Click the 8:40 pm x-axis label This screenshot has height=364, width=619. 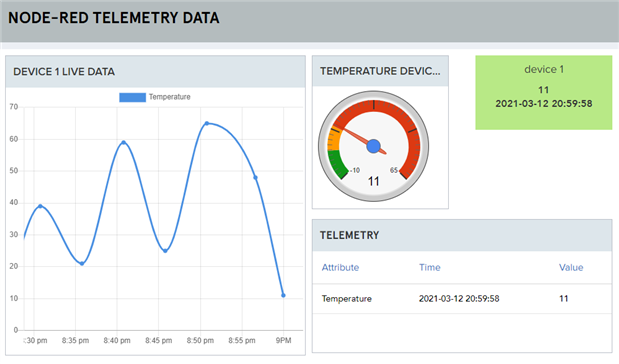point(117,341)
